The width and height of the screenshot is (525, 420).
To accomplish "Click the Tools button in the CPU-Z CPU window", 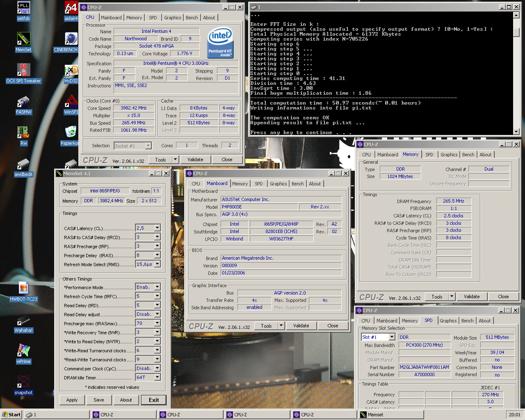I will (160, 160).
